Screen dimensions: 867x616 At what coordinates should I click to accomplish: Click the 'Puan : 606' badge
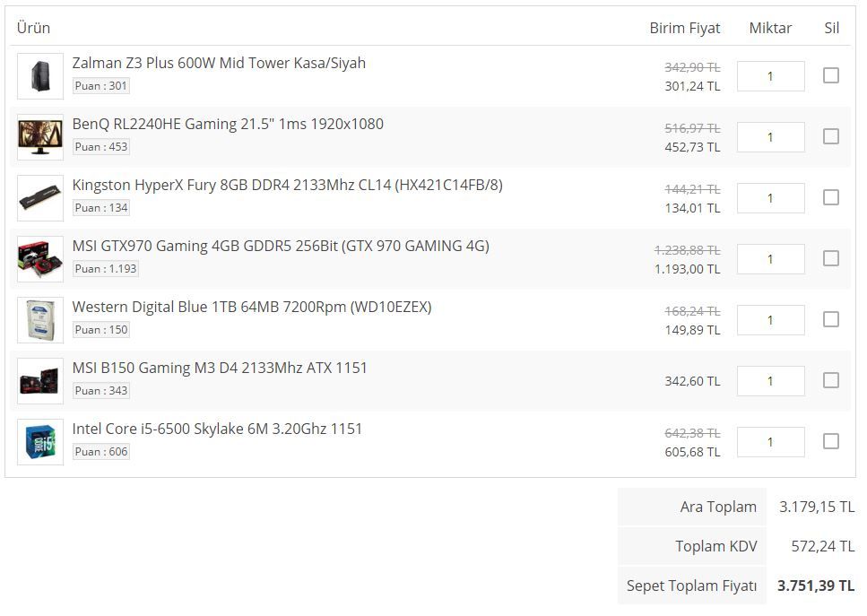point(101,452)
